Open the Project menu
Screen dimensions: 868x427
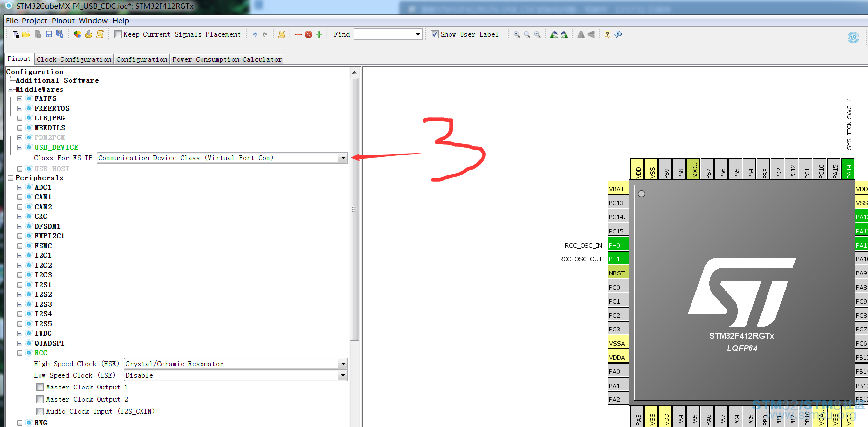click(x=35, y=20)
